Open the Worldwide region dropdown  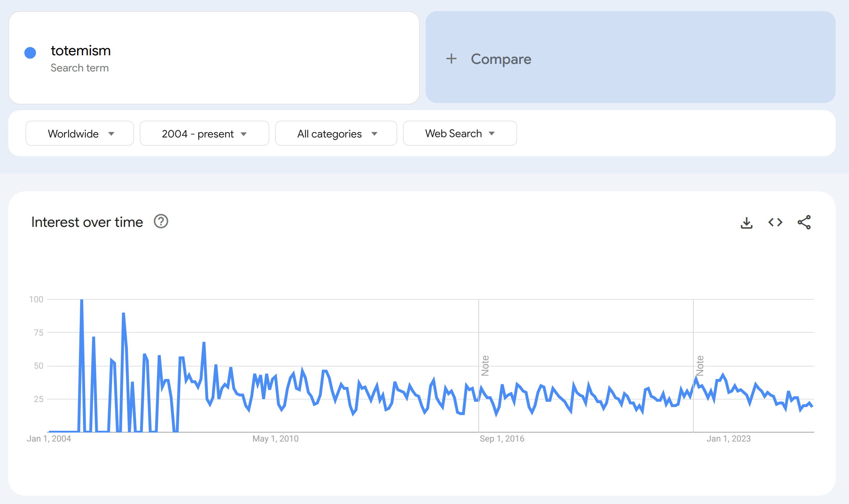point(80,134)
